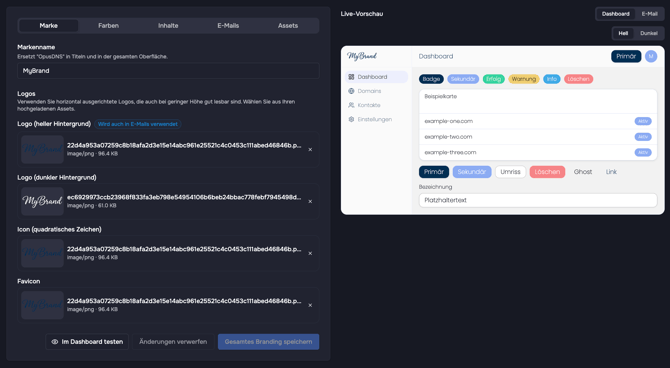Open Kontakte in the preview sidebar
Screen dimensions: 670x368
click(x=376, y=105)
